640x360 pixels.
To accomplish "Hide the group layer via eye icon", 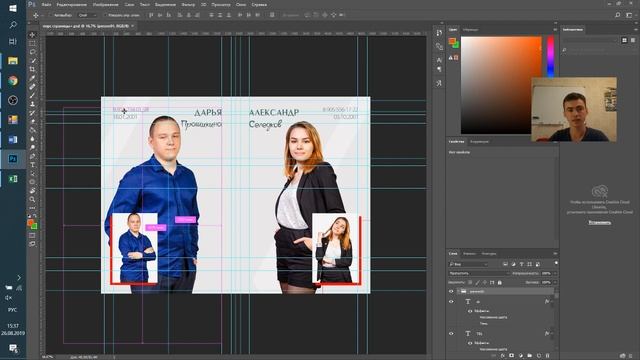I will click(451, 291).
